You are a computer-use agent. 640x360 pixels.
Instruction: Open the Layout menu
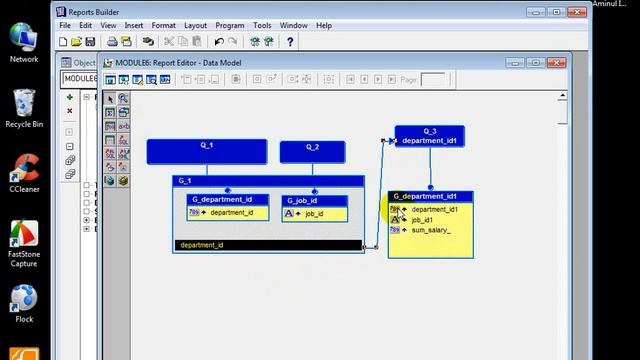pos(196,25)
